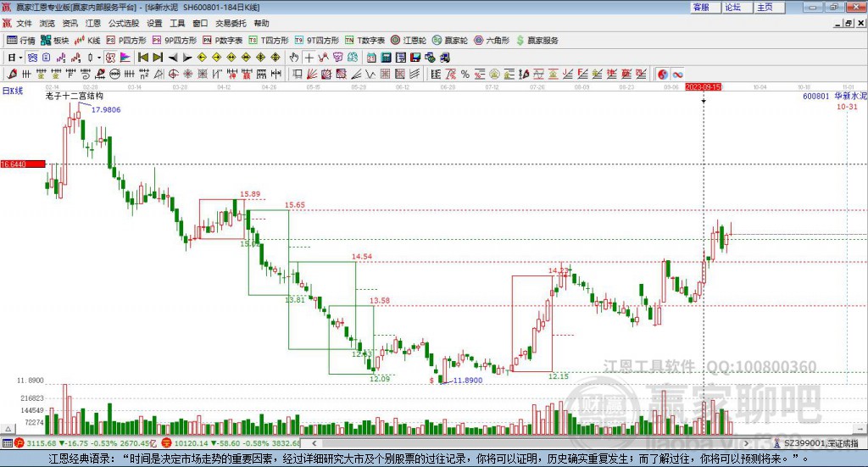Select the zigzag wave line tool

pyautogui.click(x=370, y=74)
